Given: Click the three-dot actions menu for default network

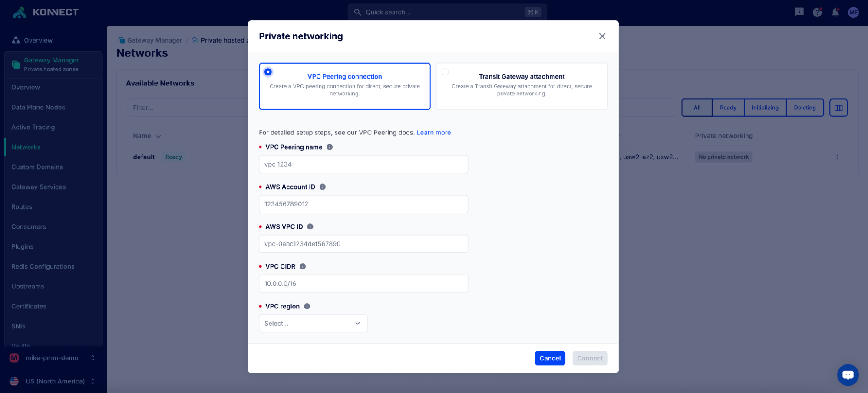Looking at the screenshot, I should (x=837, y=157).
